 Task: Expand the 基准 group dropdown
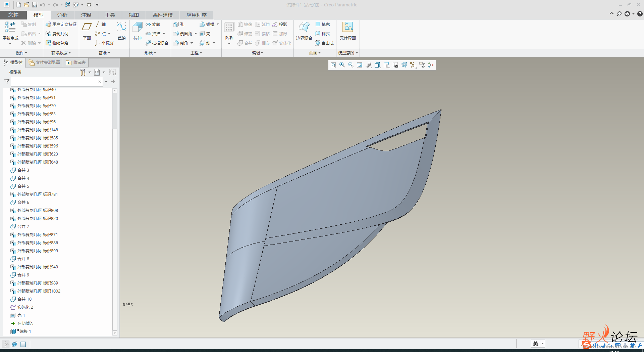click(x=104, y=53)
